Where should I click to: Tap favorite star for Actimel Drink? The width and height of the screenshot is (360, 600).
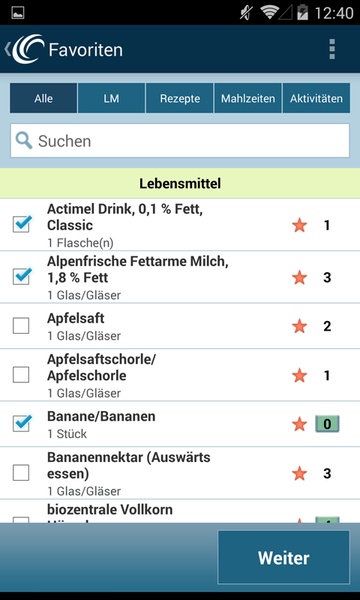(x=300, y=225)
